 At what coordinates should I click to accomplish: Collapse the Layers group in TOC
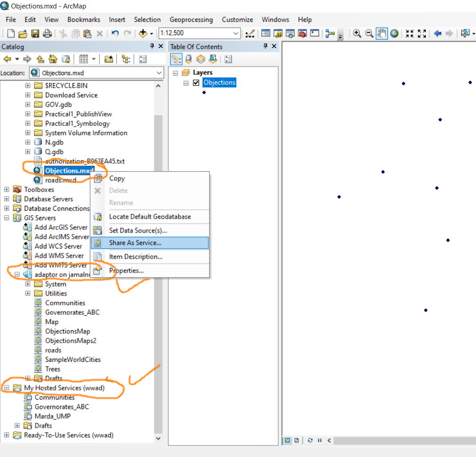click(176, 73)
